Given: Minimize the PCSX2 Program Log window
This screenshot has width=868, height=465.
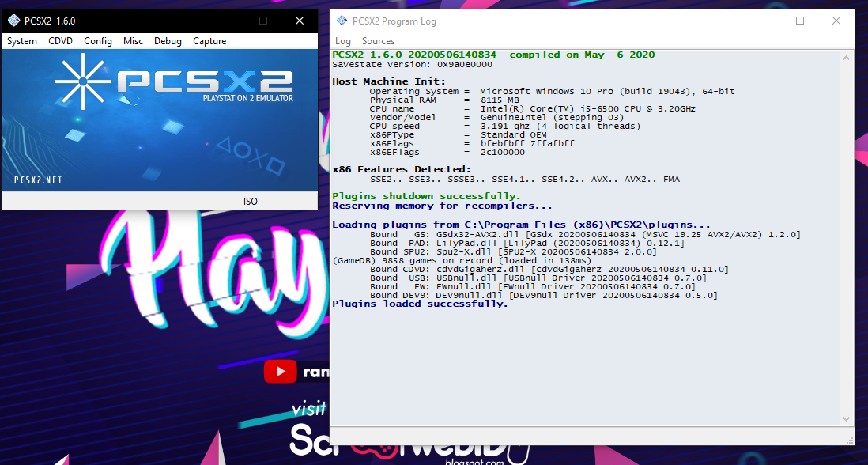Looking at the screenshot, I should click(764, 21).
